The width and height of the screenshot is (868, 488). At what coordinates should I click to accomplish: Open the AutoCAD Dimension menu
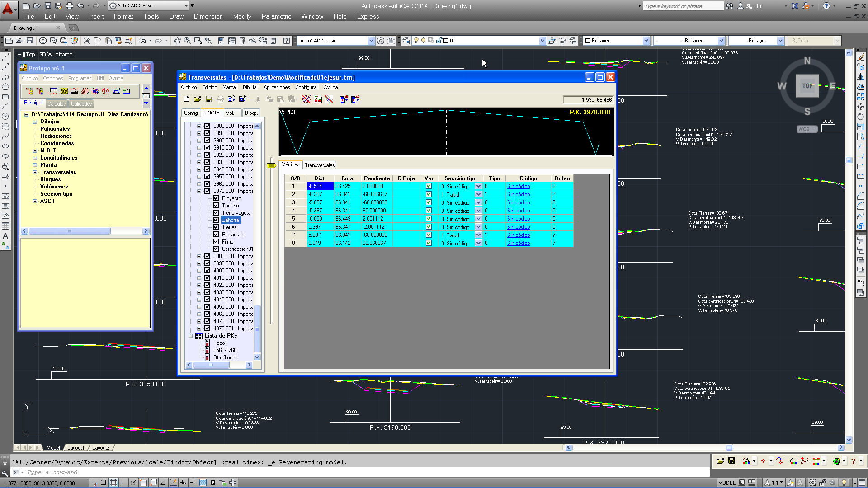click(208, 16)
